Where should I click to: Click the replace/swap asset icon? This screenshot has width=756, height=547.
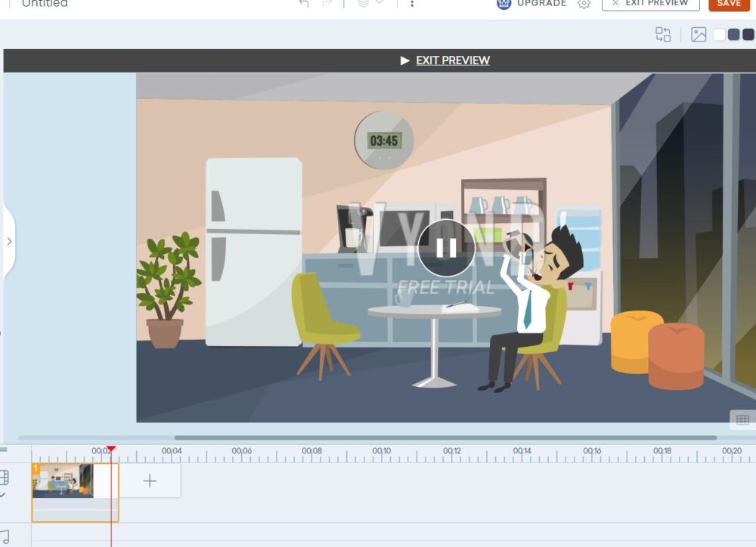pyautogui.click(x=663, y=35)
